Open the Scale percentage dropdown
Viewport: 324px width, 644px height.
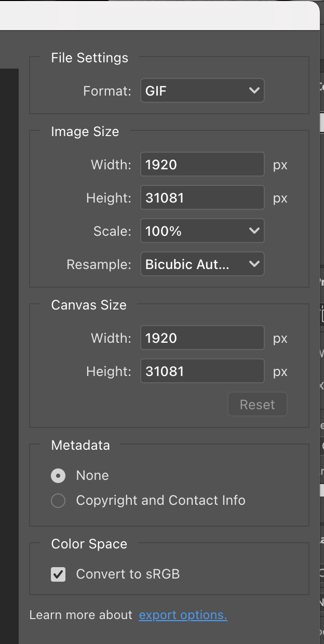point(202,231)
